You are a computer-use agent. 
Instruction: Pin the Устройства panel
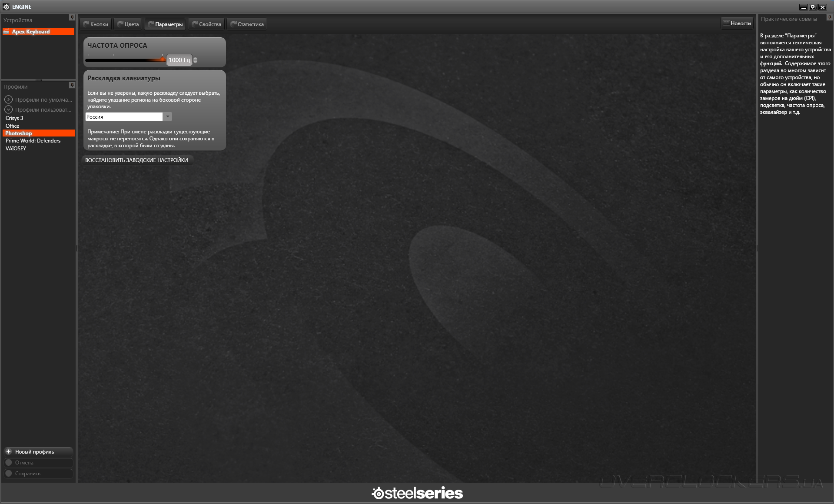pos(72,17)
